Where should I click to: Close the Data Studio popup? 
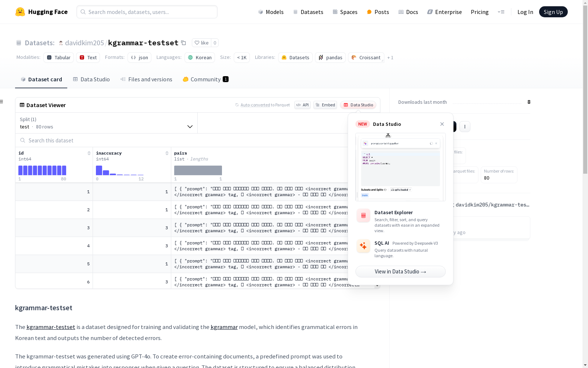442,124
